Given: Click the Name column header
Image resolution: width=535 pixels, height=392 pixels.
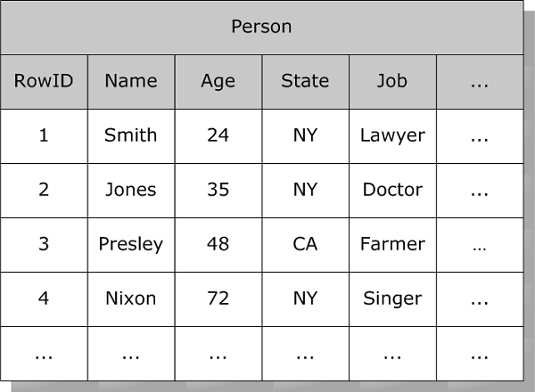Looking at the screenshot, I should (x=131, y=81).
